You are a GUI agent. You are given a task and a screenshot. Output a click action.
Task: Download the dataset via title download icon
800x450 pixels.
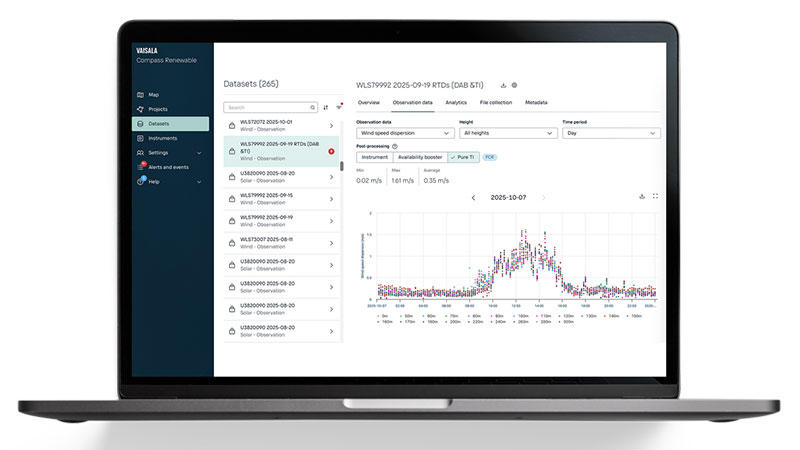point(503,85)
